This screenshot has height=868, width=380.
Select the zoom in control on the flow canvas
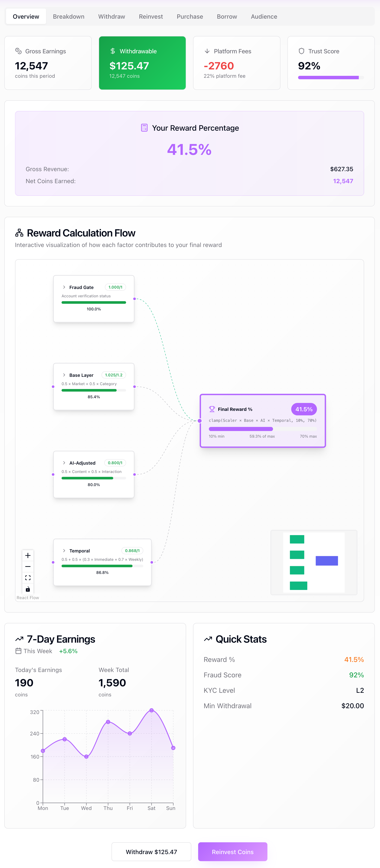coord(28,555)
